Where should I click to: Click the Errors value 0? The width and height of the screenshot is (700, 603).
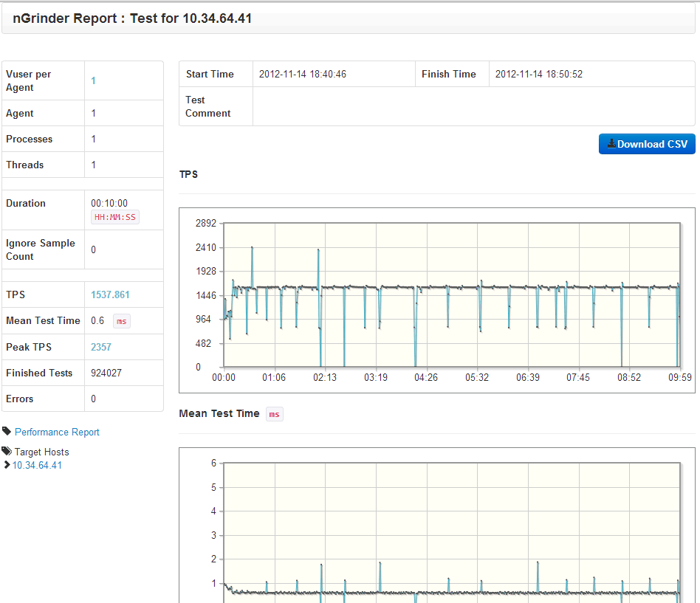[93, 399]
